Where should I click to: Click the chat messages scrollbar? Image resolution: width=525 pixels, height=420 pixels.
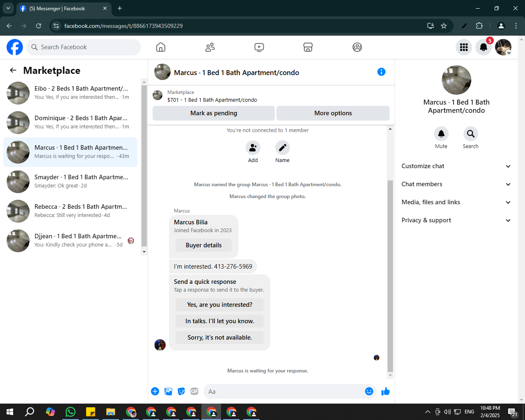[x=390, y=276]
